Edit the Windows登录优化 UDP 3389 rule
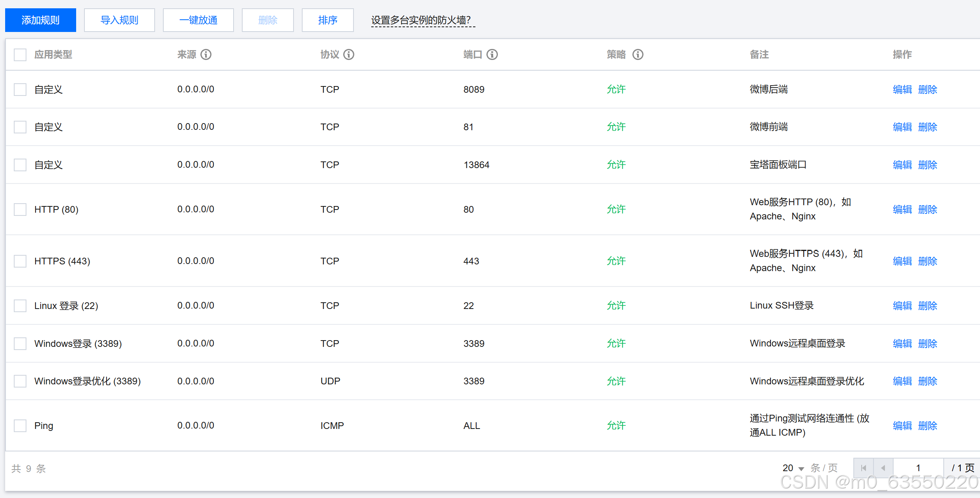The image size is (980, 498). click(x=902, y=381)
